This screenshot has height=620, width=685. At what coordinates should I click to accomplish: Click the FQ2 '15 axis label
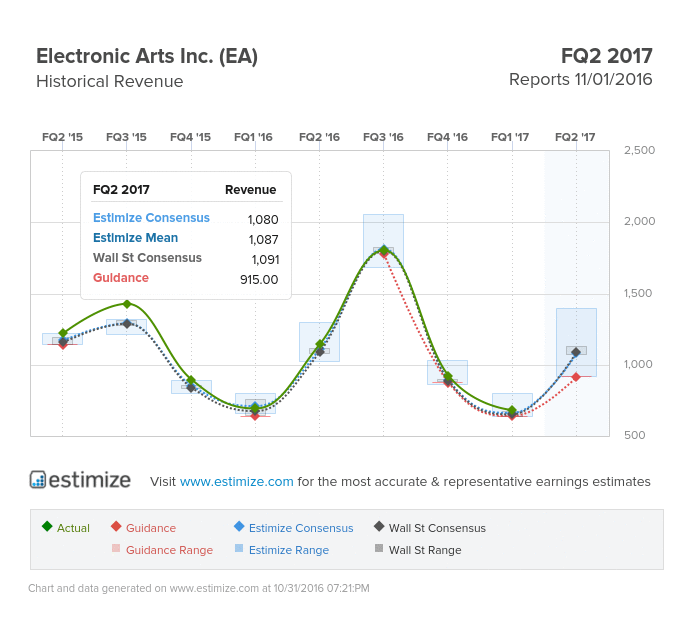(x=62, y=137)
